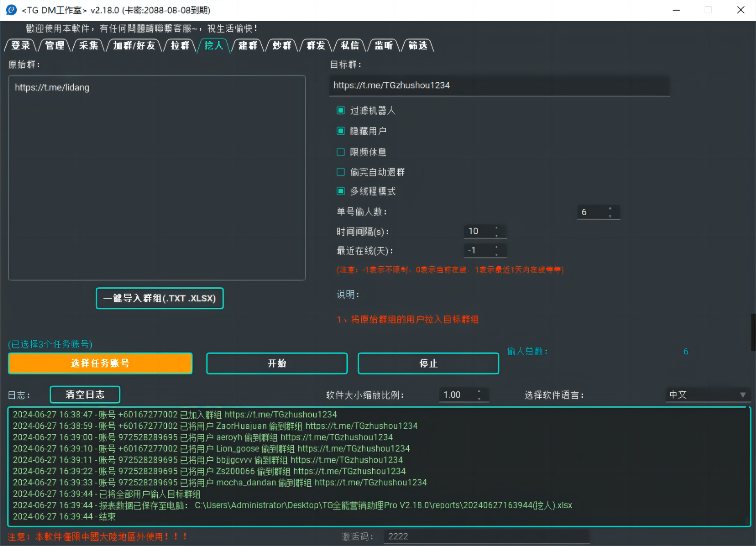Click the 目标群 URL input field
The image size is (756, 546).
(x=500, y=86)
